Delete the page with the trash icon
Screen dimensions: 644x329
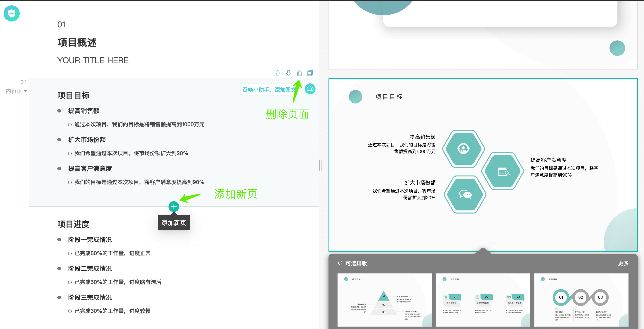point(299,73)
